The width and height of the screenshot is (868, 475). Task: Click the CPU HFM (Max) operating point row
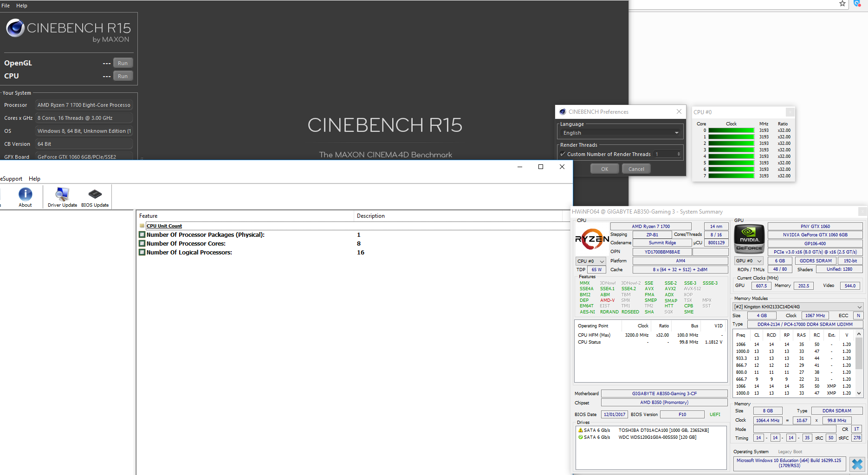[x=650, y=335]
